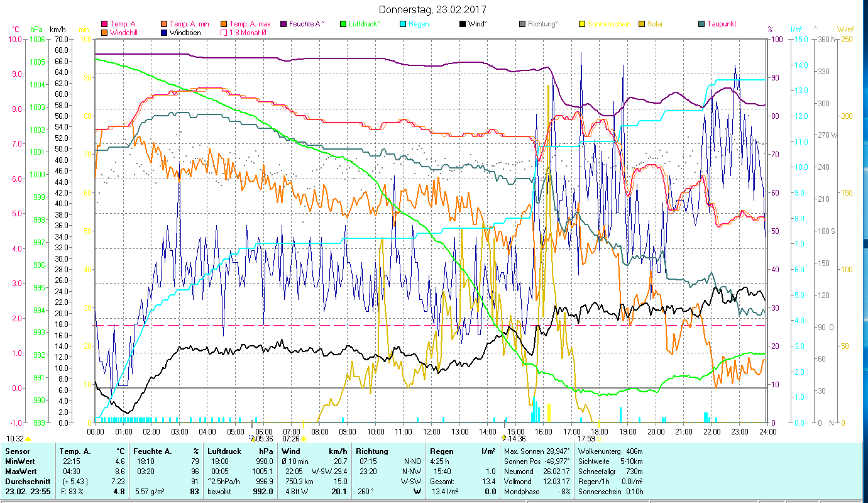Image resolution: width=868 pixels, height=503 pixels.
Task: Select the gold Solar legend swatch
Action: click(x=642, y=24)
